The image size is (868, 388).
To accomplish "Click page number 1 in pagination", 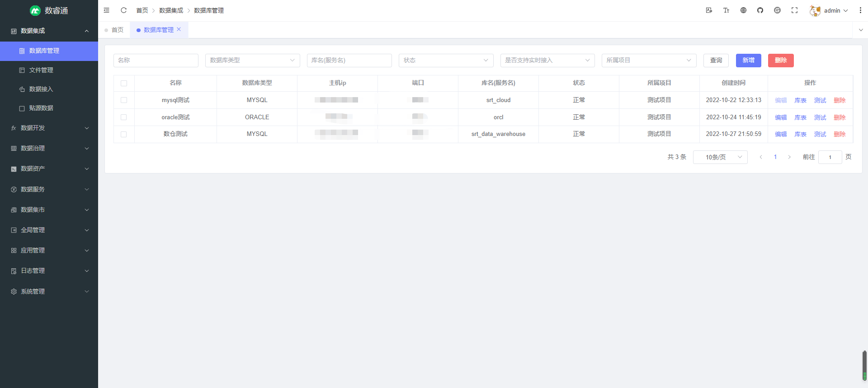I will pyautogui.click(x=775, y=157).
